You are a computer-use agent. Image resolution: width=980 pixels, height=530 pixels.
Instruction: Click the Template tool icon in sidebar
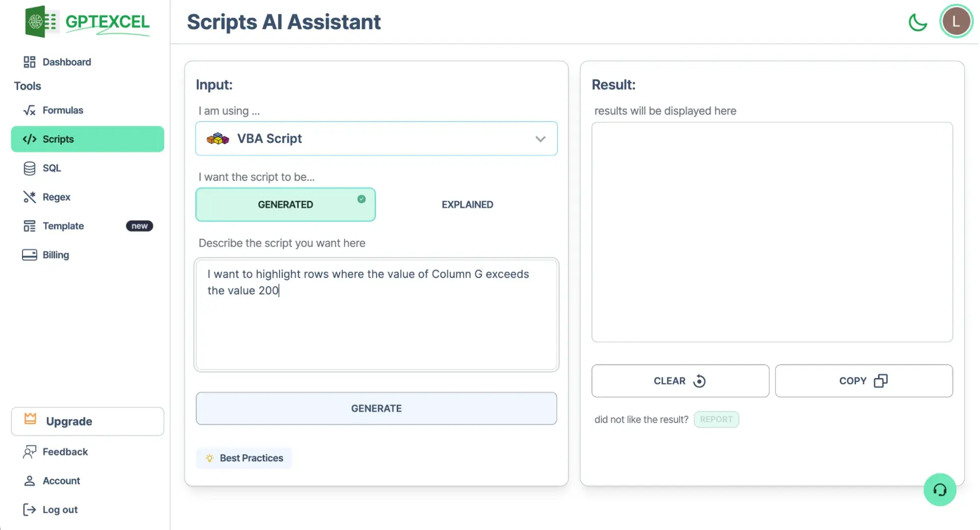pyautogui.click(x=29, y=225)
